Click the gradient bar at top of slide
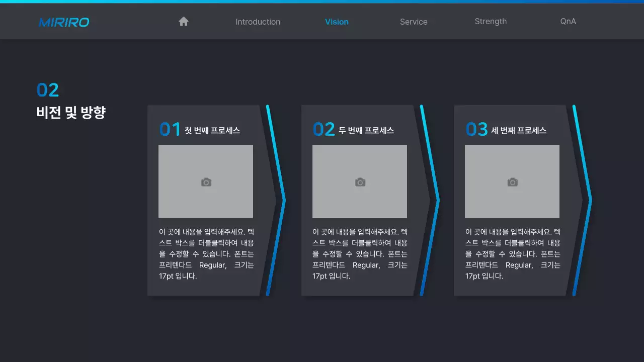The image size is (644, 362). point(322,2)
